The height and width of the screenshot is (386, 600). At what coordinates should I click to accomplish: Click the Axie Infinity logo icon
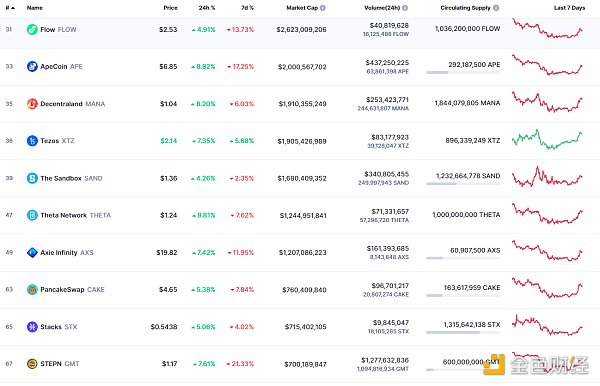click(x=32, y=252)
